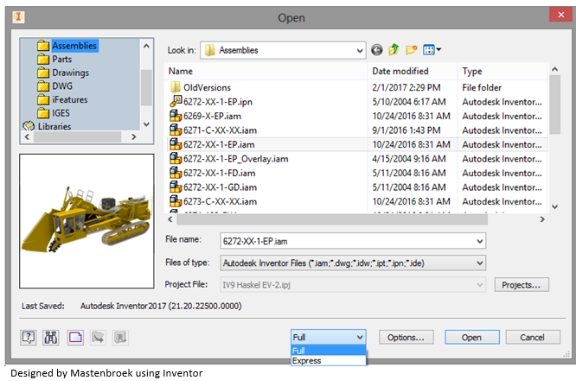Choose Full from the dropdown list
Screen dimensions: 580x381
[328, 350]
